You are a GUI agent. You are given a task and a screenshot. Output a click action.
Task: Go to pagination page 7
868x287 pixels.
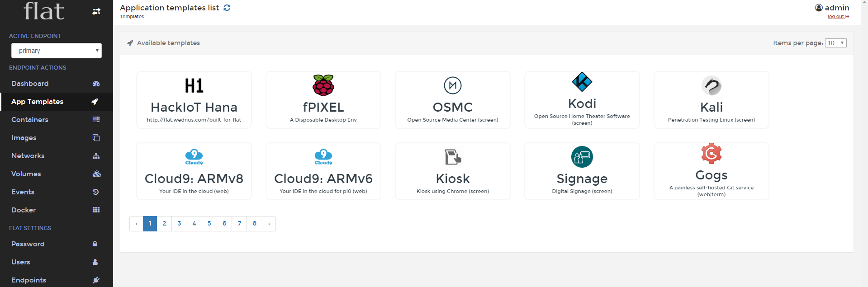point(239,224)
